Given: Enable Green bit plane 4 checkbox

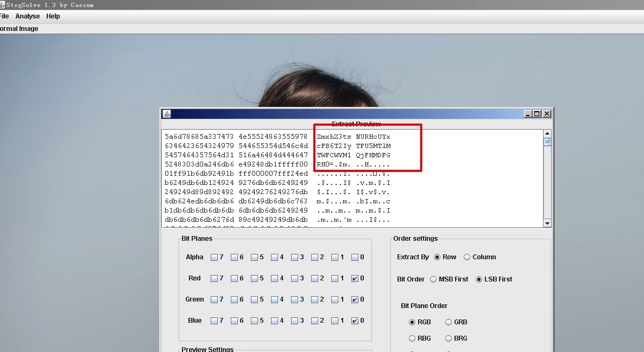Looking at the screenshot, I should 274,300.
